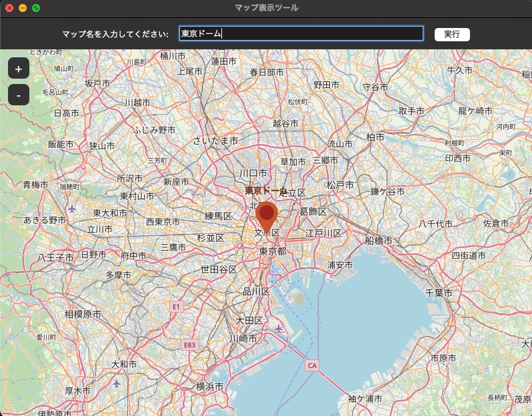Screen dimensions: 532x416
Task: Click the 世田谷区 map label
Action: click(x=219, y=269)
